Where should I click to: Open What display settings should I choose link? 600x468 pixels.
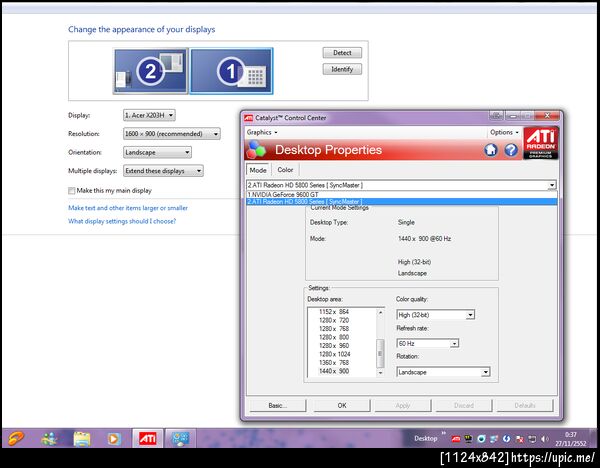pyautogui.click(x=122, y=221)
